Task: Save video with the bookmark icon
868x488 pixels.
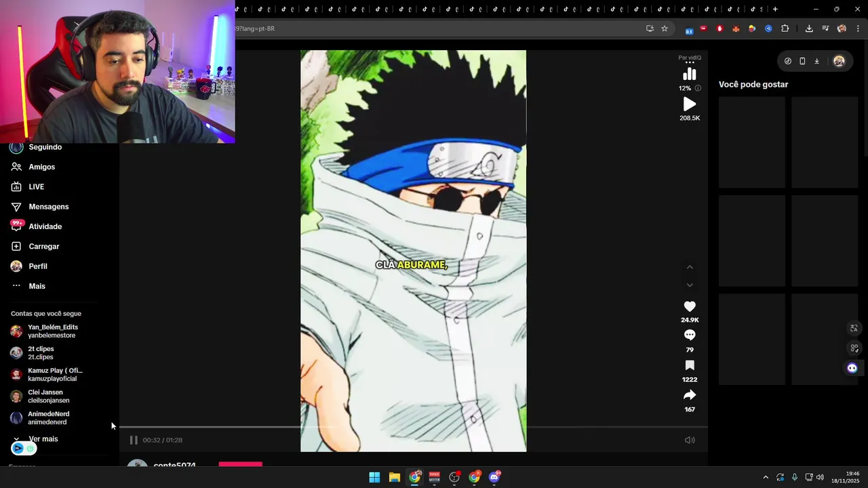Action: (x=690, y=365)
